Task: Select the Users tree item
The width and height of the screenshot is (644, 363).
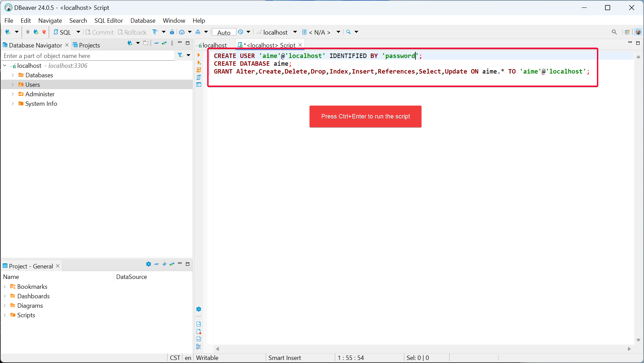Action: click(33, 84)
